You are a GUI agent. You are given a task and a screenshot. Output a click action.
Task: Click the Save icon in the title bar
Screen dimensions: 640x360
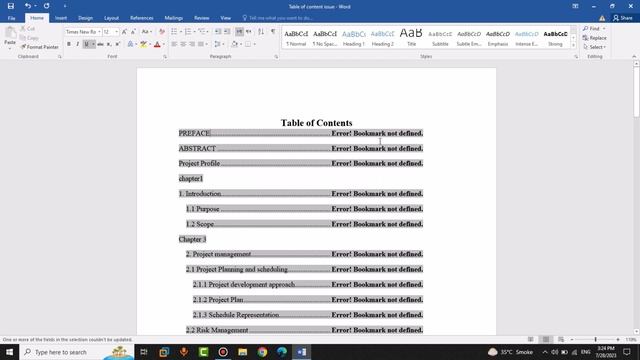click(x=11, y=6)
